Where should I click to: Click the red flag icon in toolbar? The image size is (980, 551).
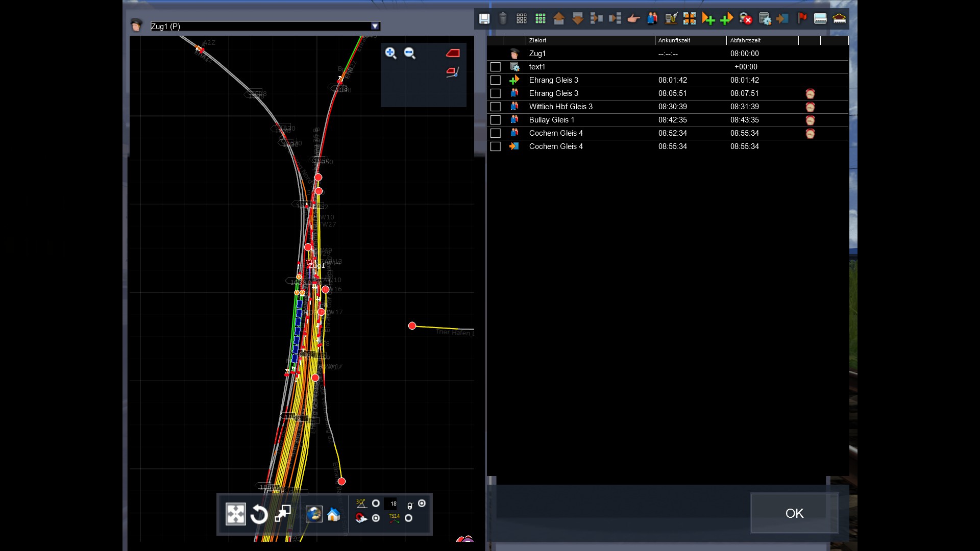[x=802, y=19]
